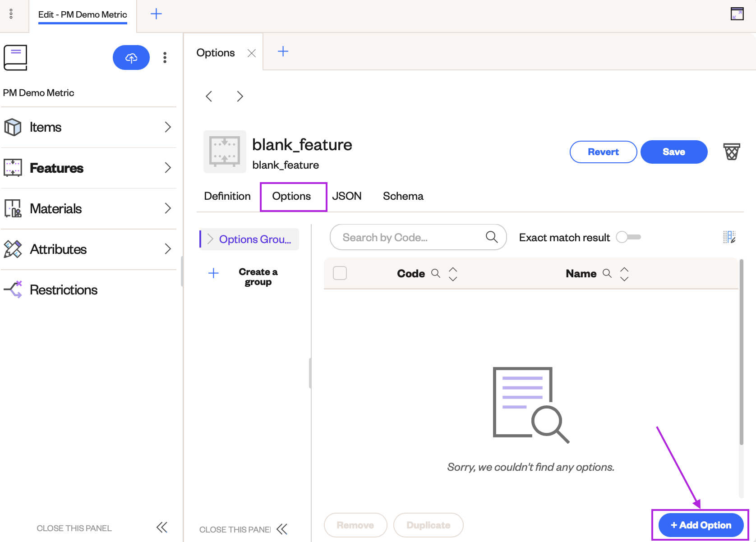This screenshot has width=756, height=542.
Task: Click CLOSE THIS PANEL in left sidebar
Action: (74, 528)
